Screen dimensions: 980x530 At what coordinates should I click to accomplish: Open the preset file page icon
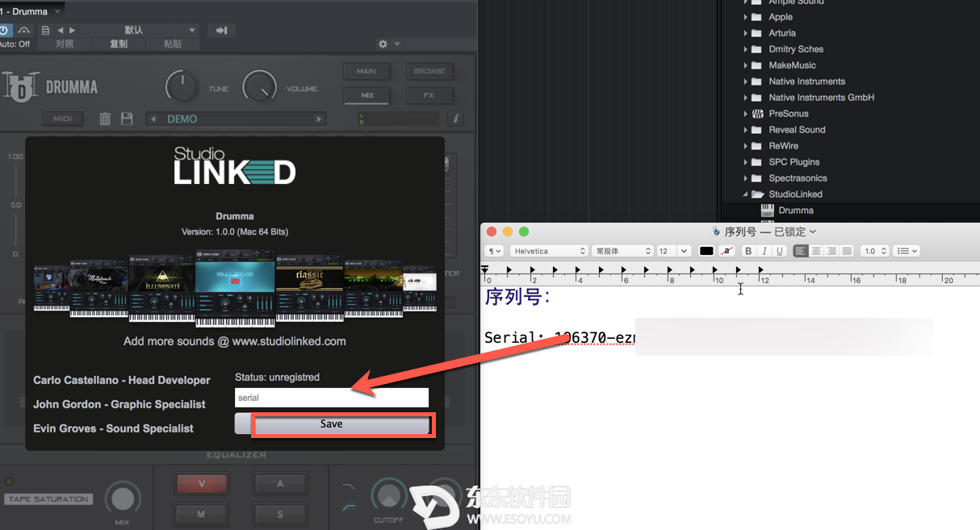tap(45, 31)
